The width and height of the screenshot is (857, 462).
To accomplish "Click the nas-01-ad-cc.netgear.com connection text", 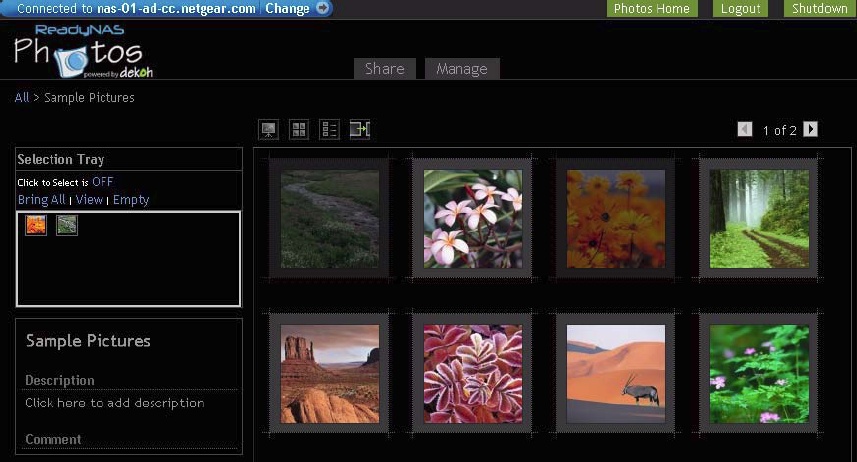I will (177, 9).
